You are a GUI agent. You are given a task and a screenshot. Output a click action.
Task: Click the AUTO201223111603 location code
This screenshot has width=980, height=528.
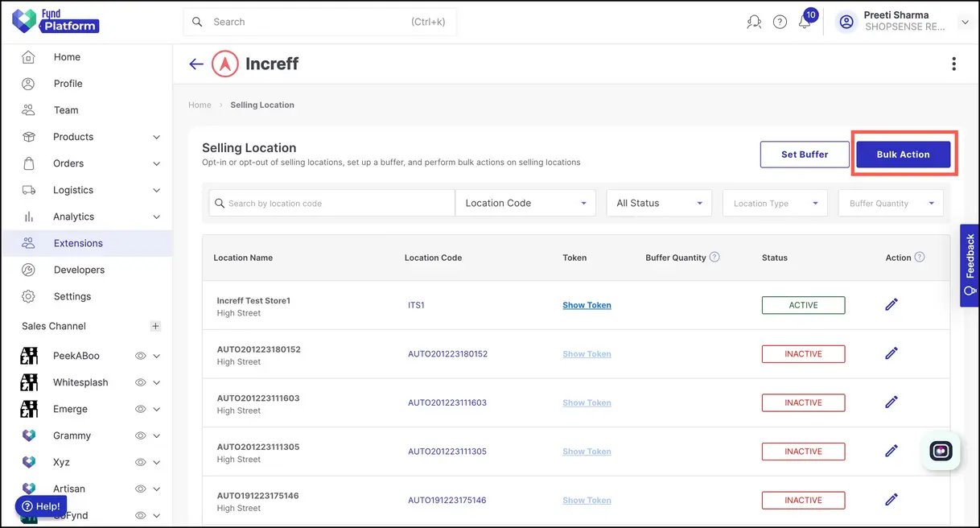click(x=447, y=402)
